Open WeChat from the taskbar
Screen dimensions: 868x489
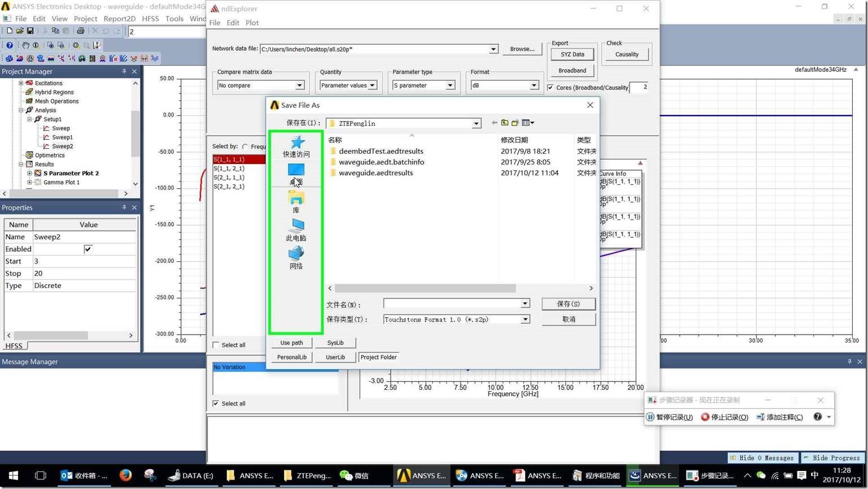point(354,475)
